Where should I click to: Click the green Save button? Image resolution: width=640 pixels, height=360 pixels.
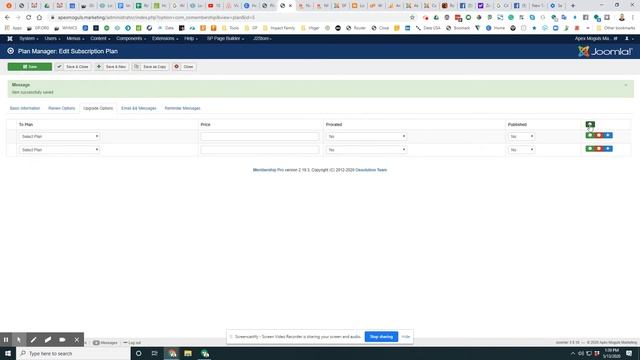[30, 67]
